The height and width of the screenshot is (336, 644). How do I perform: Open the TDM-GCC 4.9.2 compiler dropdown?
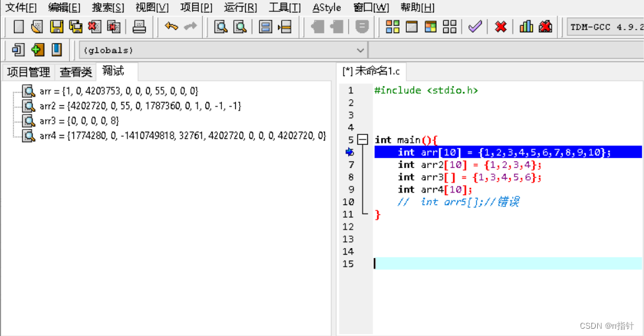click(605, 27)
